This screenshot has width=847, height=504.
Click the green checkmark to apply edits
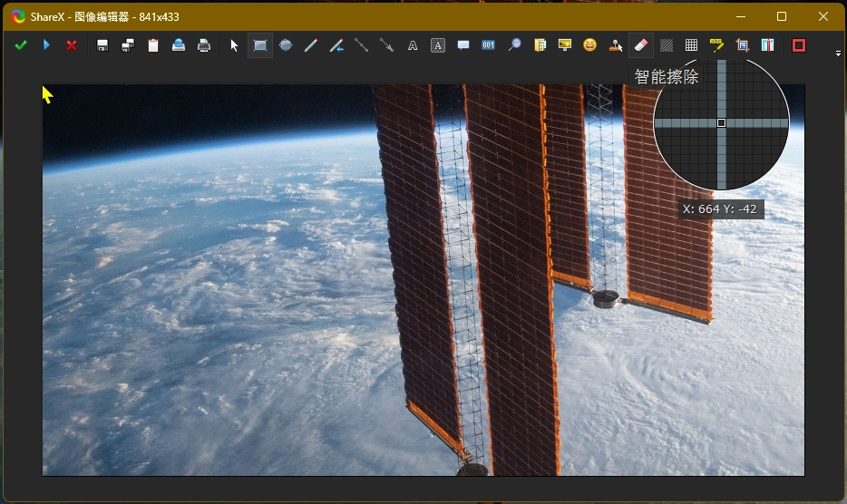(21, 45)
